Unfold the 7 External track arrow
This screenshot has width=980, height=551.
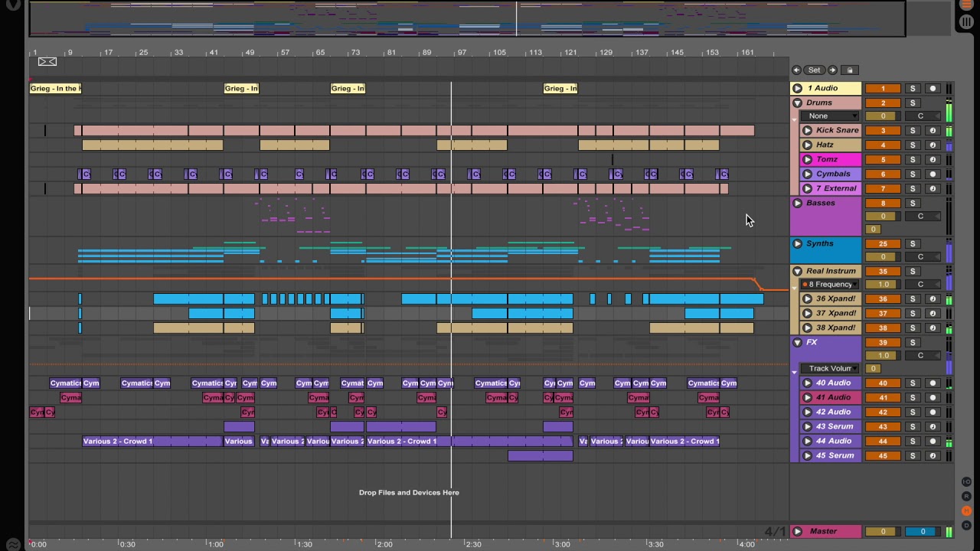tap(807, 188)
